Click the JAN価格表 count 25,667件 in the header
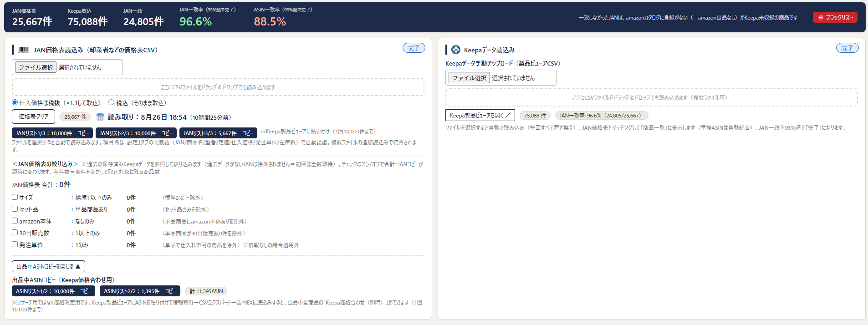 click(x=32, y=21)
